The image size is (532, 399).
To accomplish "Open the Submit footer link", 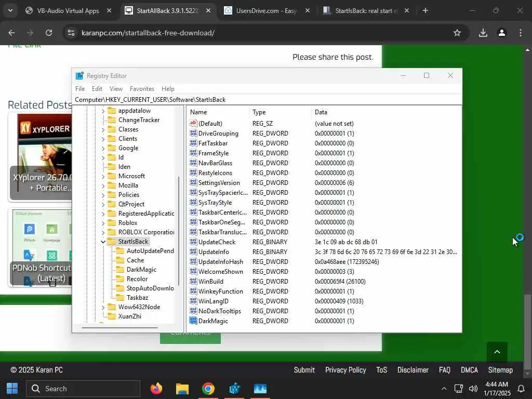I will (x=304, y=370).
